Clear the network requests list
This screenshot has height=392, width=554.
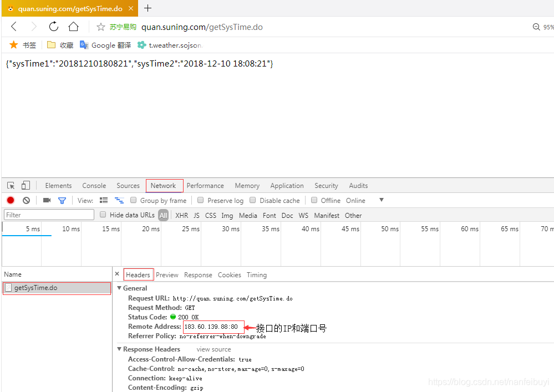point(26,200)
